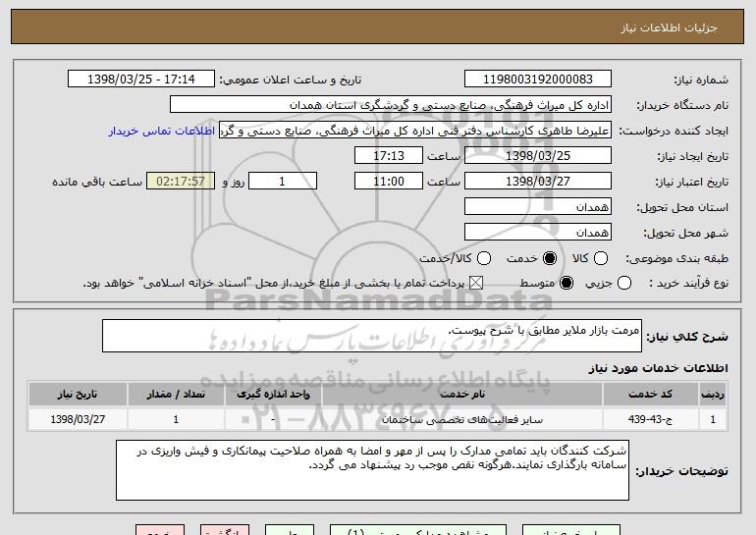Click the ایجاد کننده درخواست field
Image resolution: width=756 pixels, height=535 pixels.
(415, 131)
